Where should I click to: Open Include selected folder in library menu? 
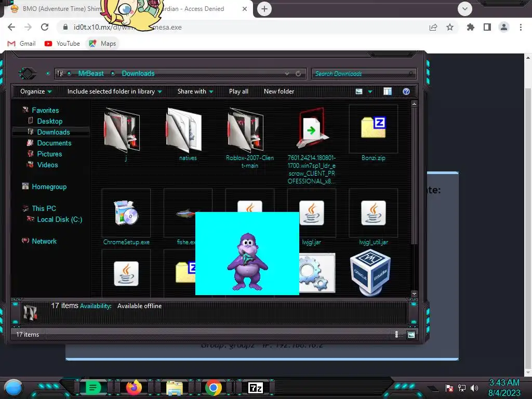[115, 91]
